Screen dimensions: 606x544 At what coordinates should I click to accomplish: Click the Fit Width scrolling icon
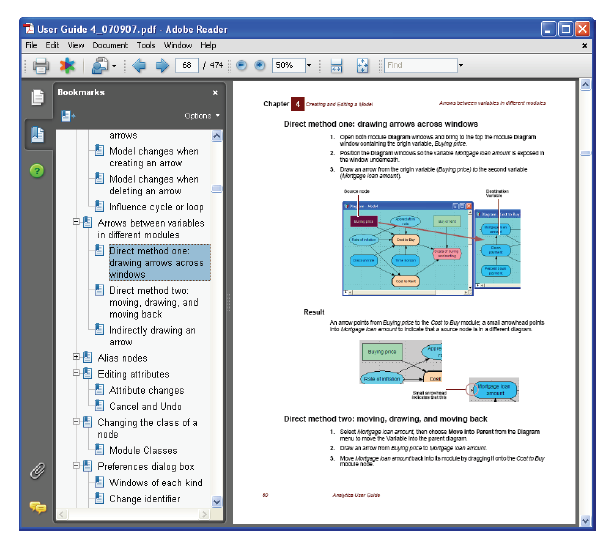pos(337,65)
